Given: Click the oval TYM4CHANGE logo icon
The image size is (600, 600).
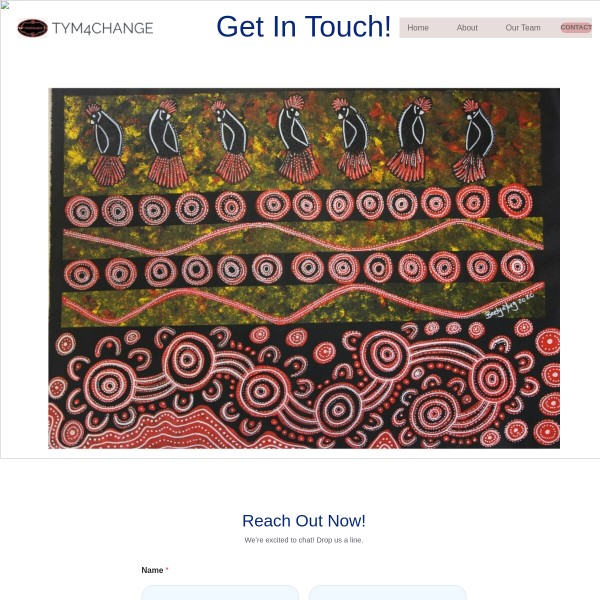Looking at the screenshot, I should [33, 28].
